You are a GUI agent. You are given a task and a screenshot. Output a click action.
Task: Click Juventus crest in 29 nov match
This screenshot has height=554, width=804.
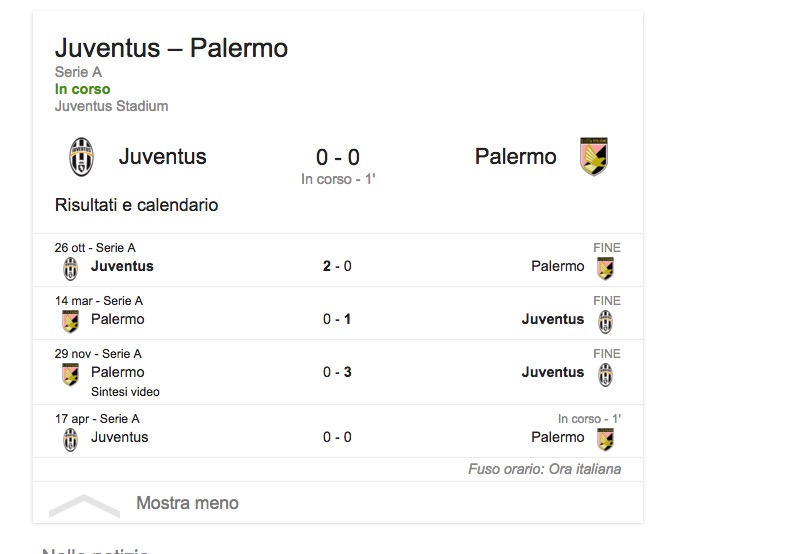click(x=605, y=374)
